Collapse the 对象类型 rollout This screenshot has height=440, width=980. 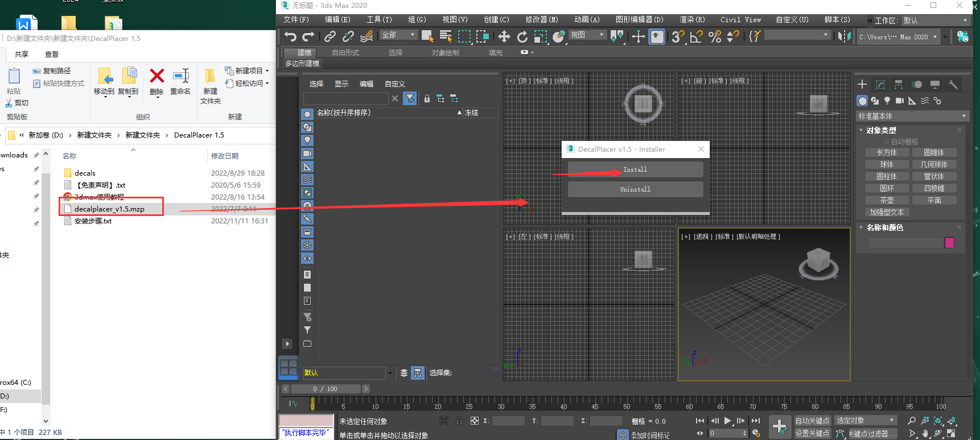pyautogui.click(x=881, y=130)
